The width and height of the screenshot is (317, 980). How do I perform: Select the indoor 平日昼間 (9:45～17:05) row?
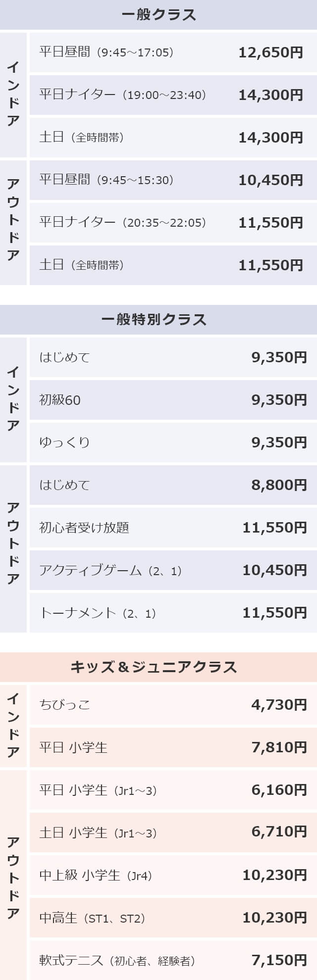click(x=173, y=52)
